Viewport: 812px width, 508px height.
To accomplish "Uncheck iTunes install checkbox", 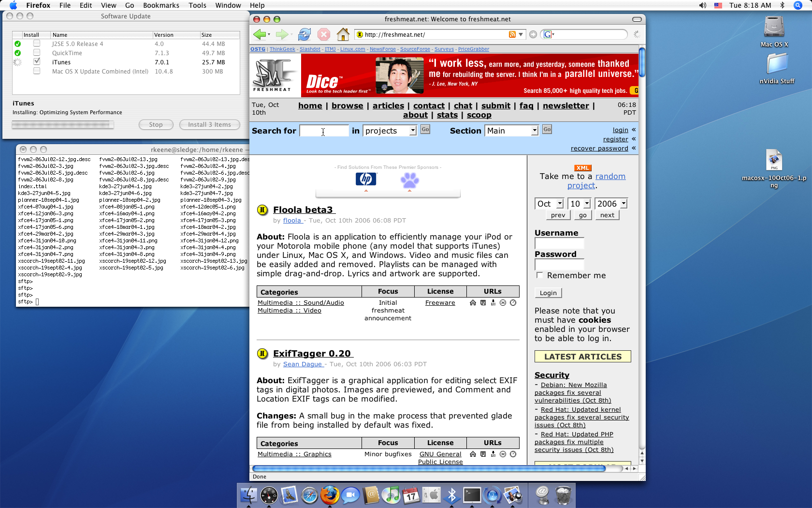I will tap(37, 61).
